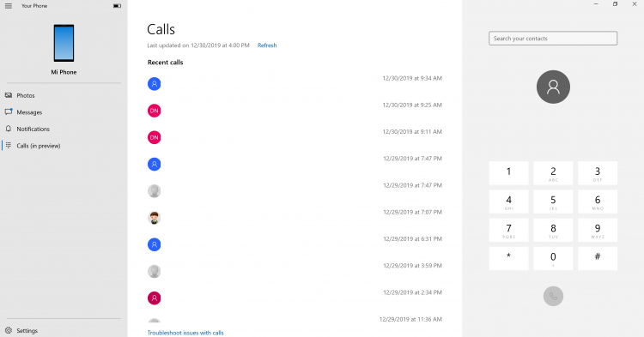This screenshot has width=644, height=337.
Task: Click the large contact avatar placeholder
Action: (x=553, y=87)
